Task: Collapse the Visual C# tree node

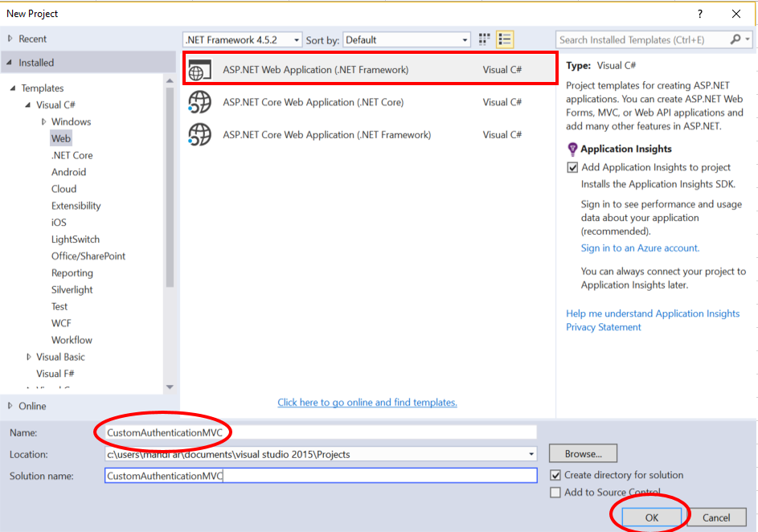Action: [x=27, y=104]
